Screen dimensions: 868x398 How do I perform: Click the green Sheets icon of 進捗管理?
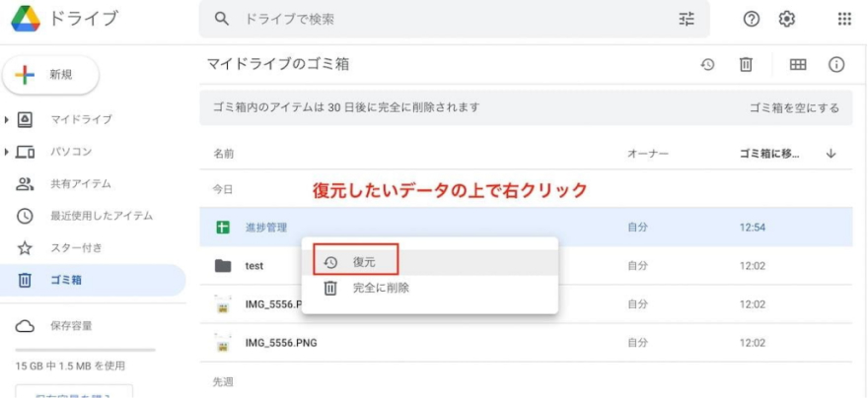coord(223,228)
